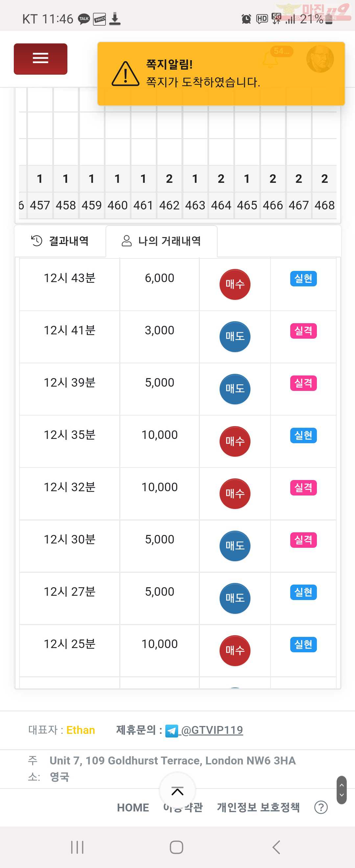
Task: Open the 개인정보 보호정책 link
Action: click(x=258, y=807)
